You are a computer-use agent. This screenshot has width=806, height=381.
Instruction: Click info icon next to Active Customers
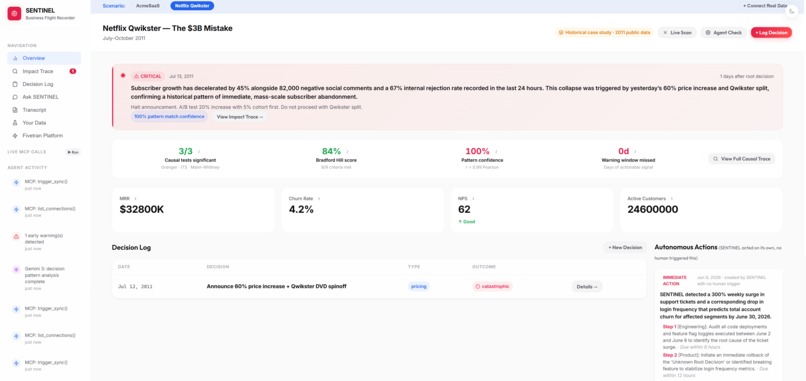tap(671, 198)
